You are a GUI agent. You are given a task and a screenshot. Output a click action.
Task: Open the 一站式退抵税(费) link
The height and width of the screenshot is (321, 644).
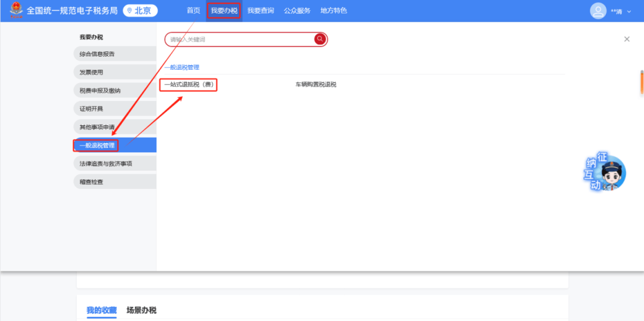pyautogui.click(x=189, y=85)
